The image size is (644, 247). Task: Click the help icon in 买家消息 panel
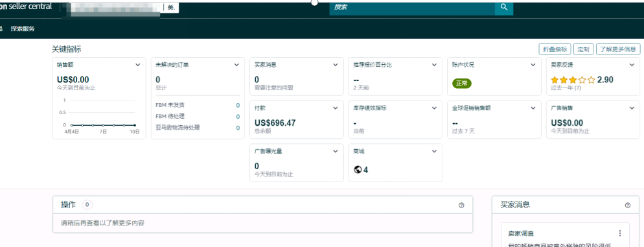(627, 205)
